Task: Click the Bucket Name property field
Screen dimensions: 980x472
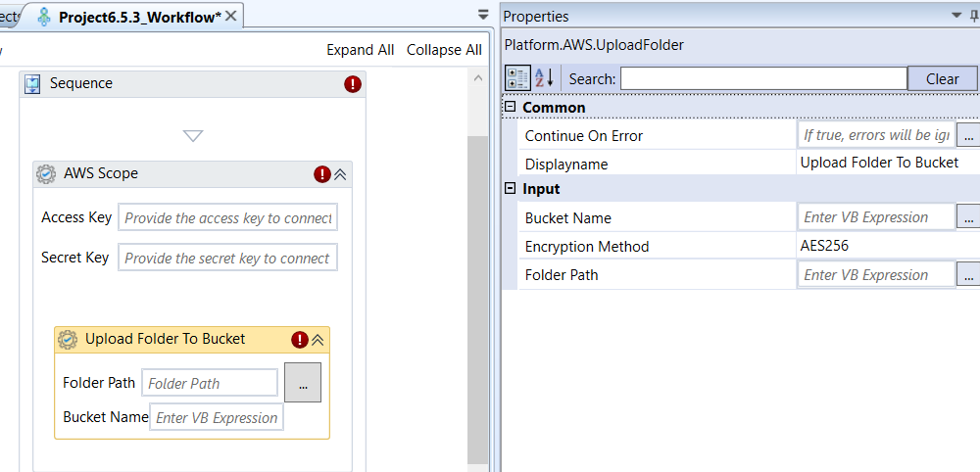Action: tap(876, 216)
